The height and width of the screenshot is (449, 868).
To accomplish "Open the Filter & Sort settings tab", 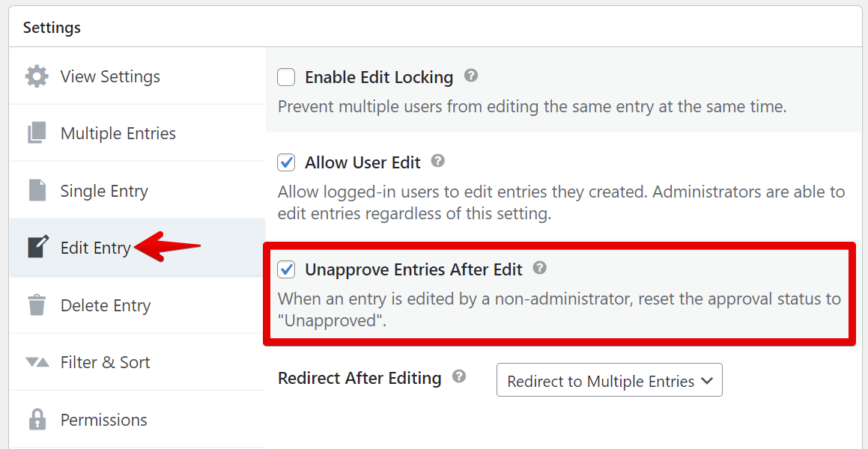I will click(x=105, y=362).
